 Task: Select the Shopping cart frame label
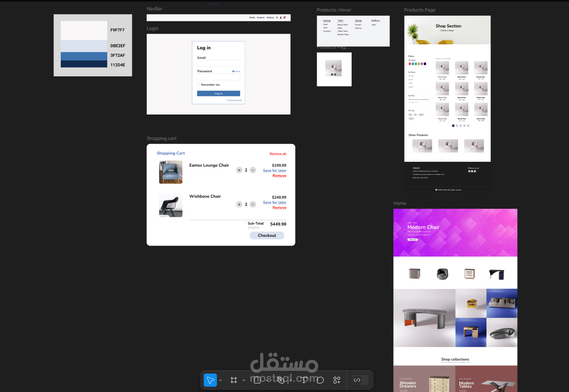(161, 138)
